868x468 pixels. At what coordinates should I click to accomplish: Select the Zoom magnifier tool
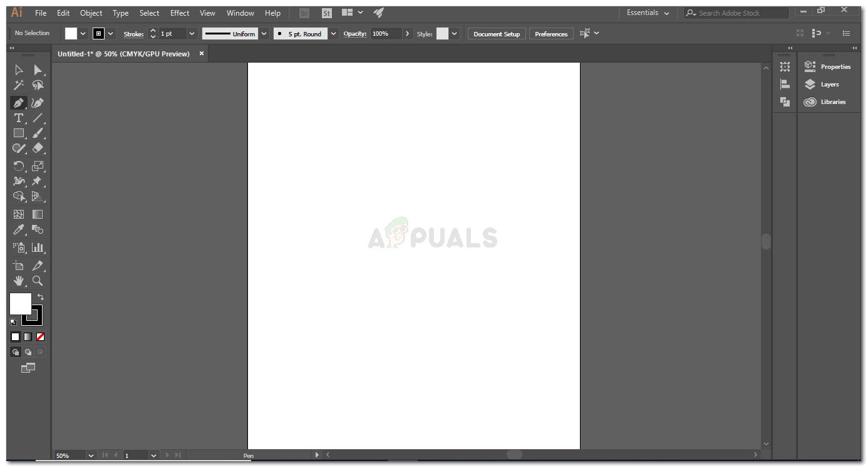[38, 281]
